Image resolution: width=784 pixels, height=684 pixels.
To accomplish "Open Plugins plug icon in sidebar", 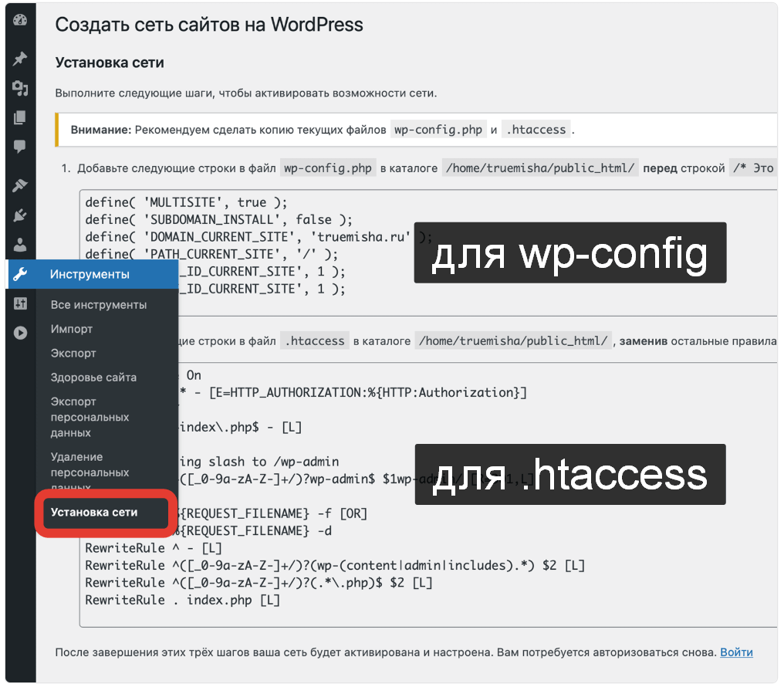I will tap(20, 215).
